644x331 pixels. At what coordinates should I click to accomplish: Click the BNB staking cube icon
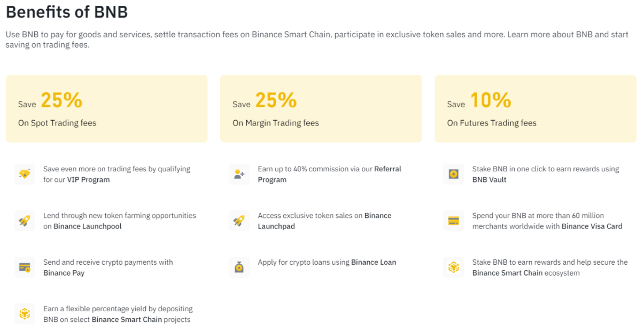point(453,267)
